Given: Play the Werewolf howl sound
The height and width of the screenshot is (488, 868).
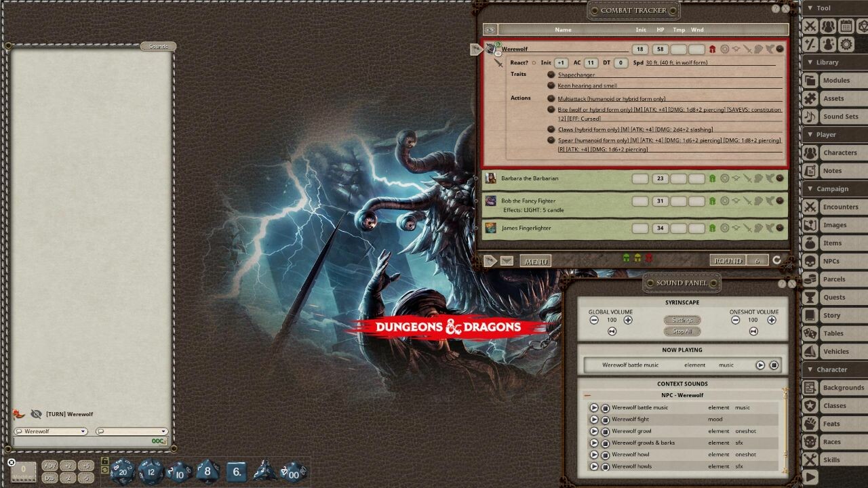Looking at the screenshot, I should click(593, 454).
